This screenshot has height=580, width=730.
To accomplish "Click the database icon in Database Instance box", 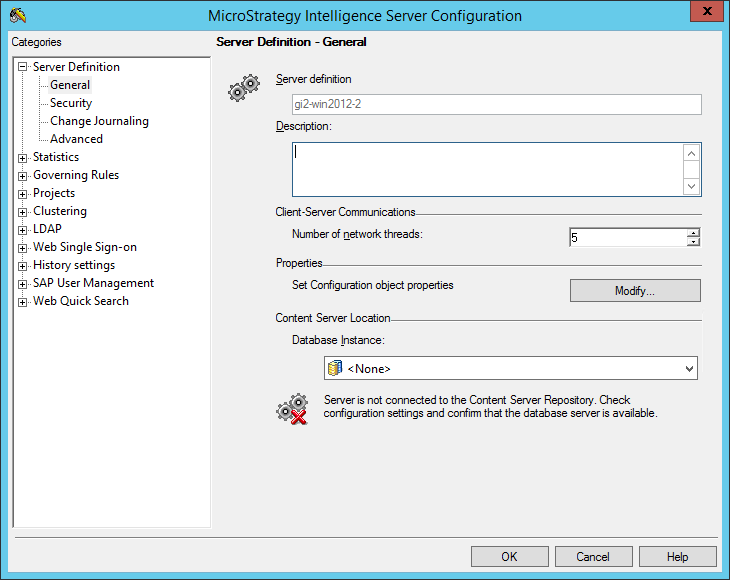I will point(335,369).
